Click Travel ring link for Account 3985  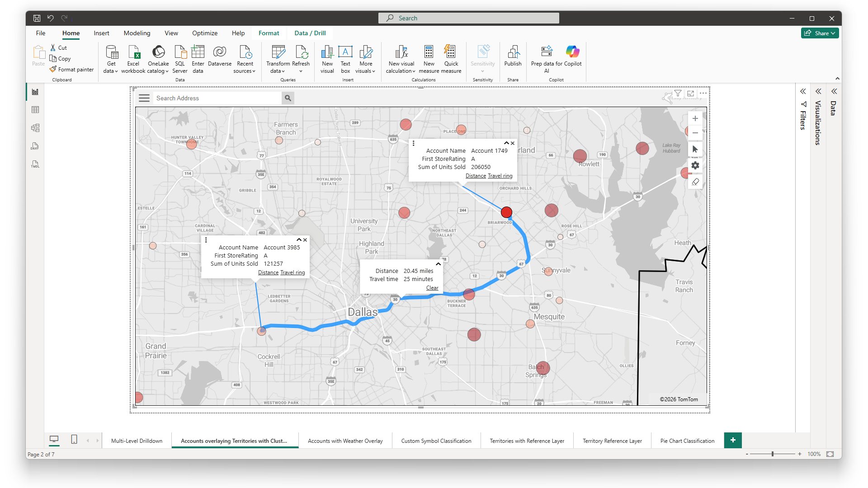pyautogui.click(x=292, y=272)
